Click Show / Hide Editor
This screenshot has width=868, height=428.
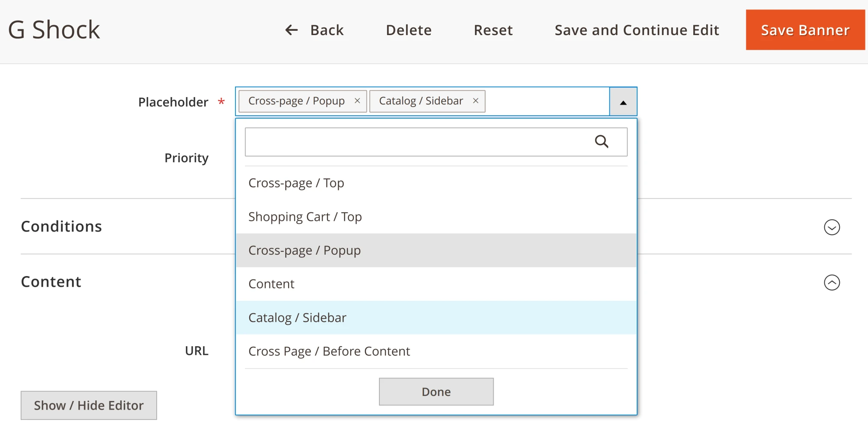coord(89,405)
